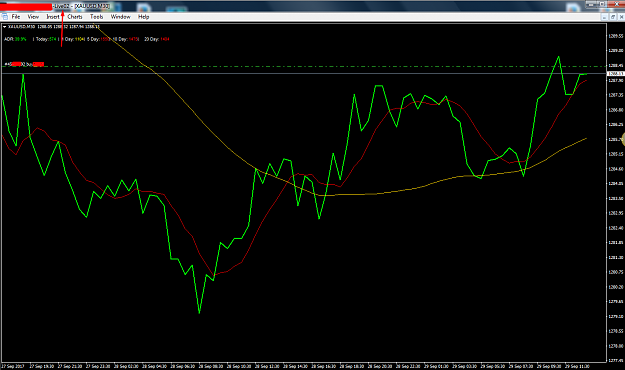
Task: Click the chart document icon beside File
Action: coord(5,17)
